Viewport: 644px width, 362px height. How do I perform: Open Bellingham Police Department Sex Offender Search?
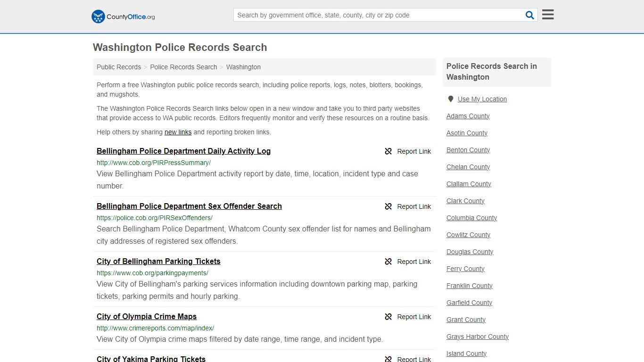pos(189,206)
